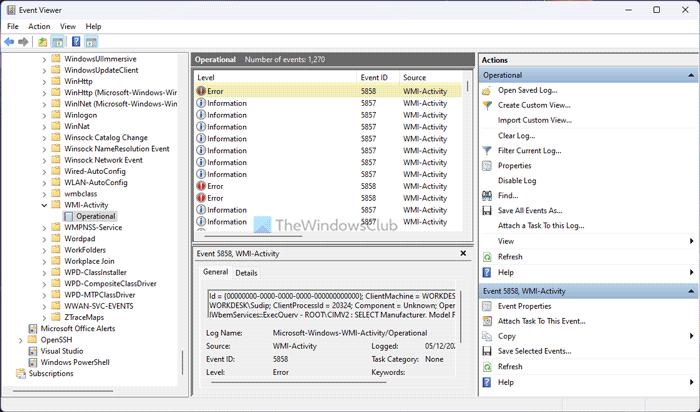Click the blue Help toolbar icon
Viewport: 700px width, 412px height.
[76, 42]
